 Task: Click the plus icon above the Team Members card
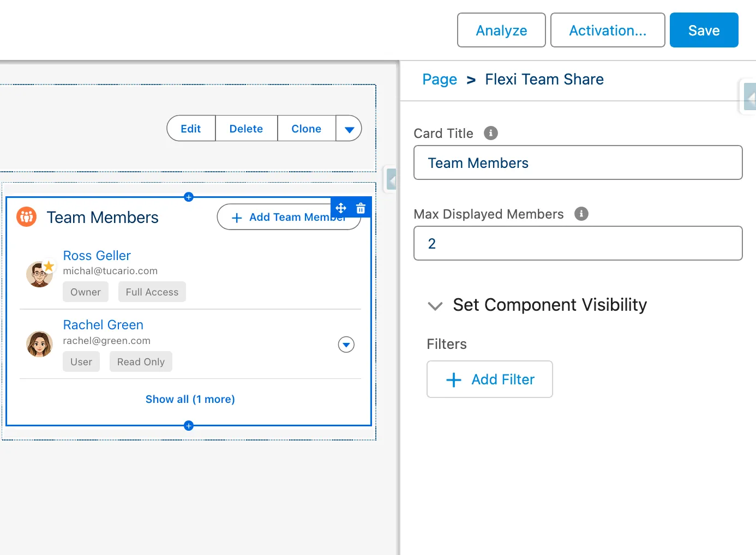(188, 197)
